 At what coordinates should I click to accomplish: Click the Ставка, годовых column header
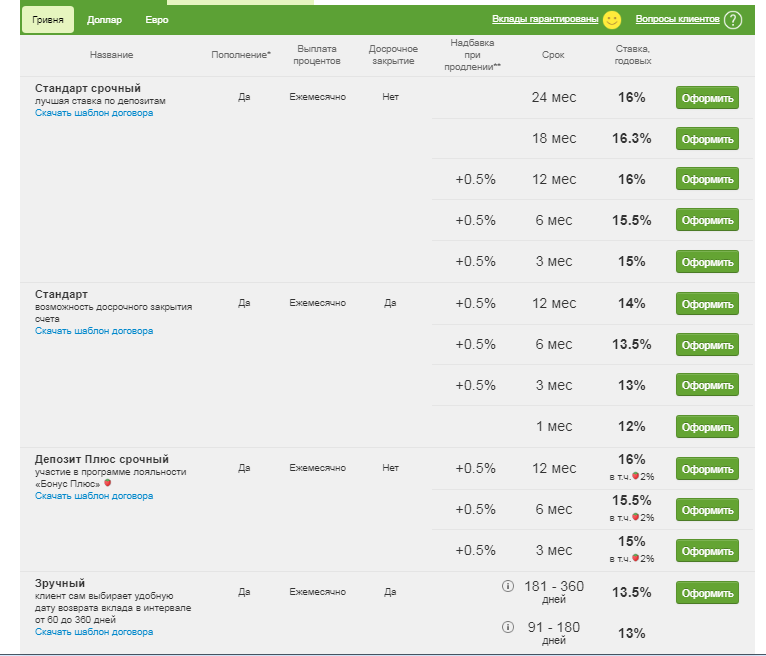(633, 55)
